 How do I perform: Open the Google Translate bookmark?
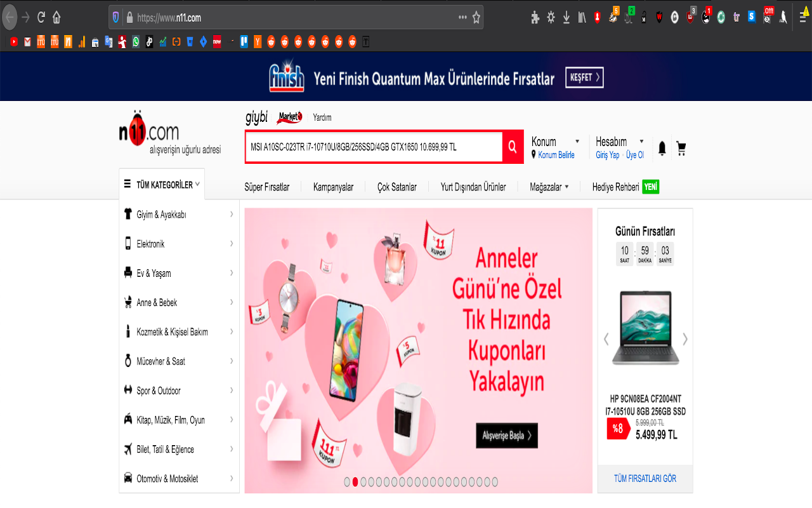pyautogui.click(x=108, y=42)
